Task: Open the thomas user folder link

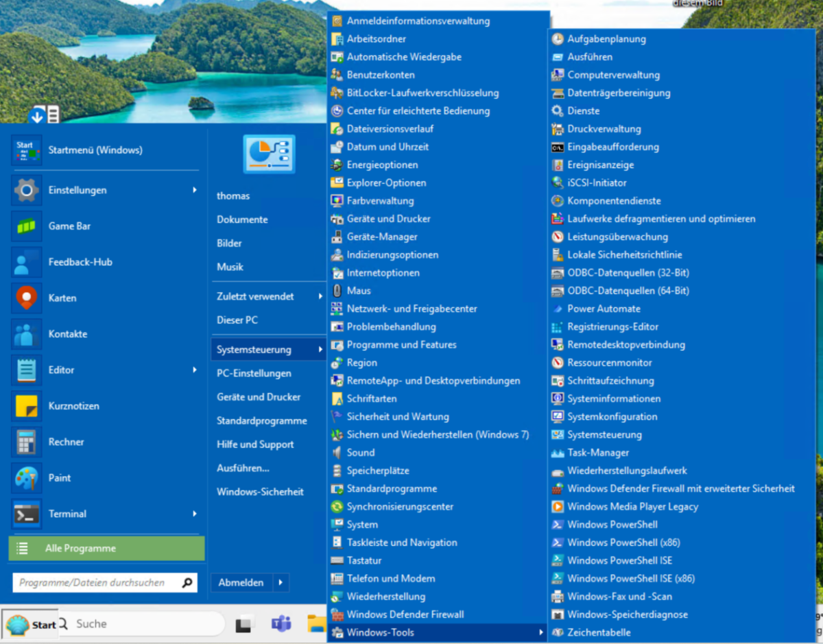Action: [x=233, y=196]
